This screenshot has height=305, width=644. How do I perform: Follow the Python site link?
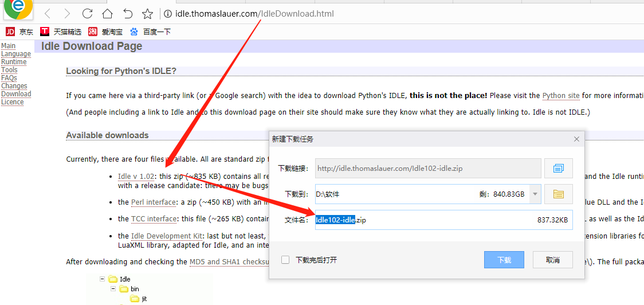(x=561, y=96)
